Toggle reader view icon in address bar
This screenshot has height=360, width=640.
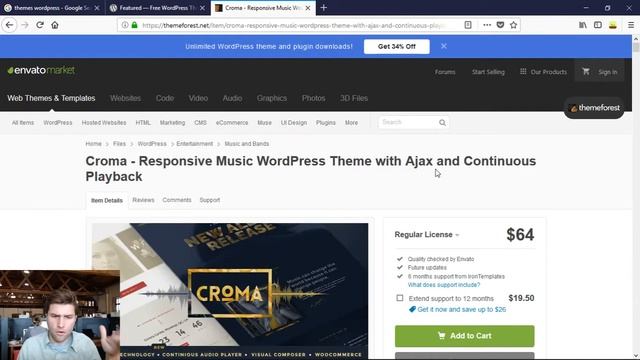click(468, 25)
